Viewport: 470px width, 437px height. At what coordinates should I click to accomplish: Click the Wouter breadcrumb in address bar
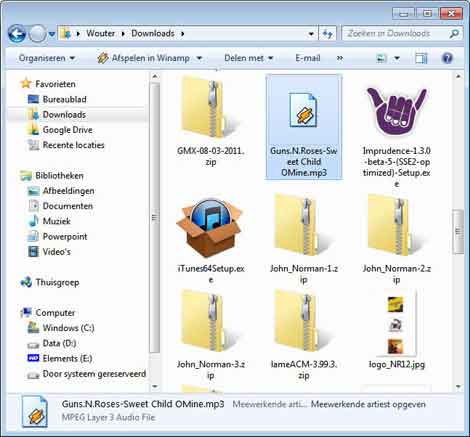pos(100,33)
